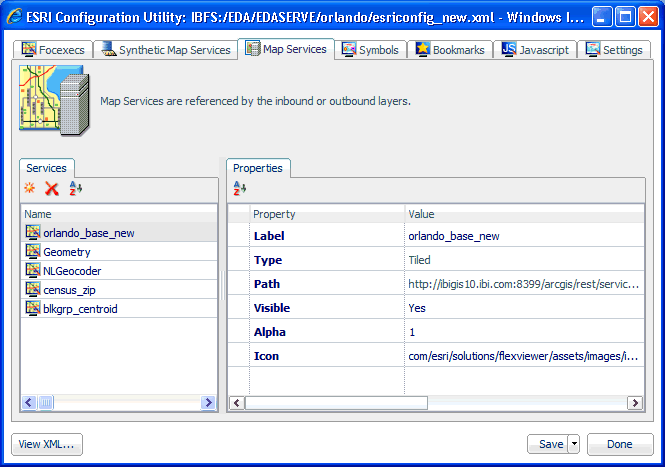Select census_zip in the services list
Image resolution: width=665 pixels, height=467 pixels.
coord(70,290)
